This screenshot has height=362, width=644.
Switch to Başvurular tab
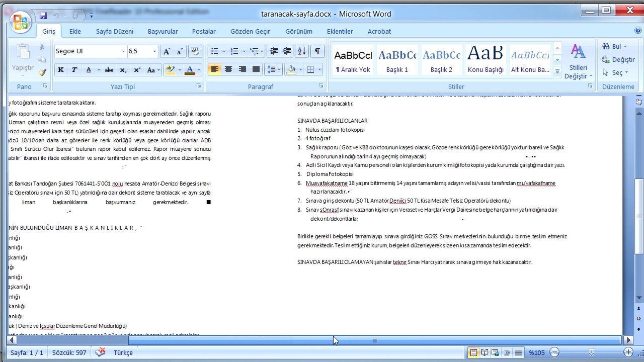click(x=163, y=31)
